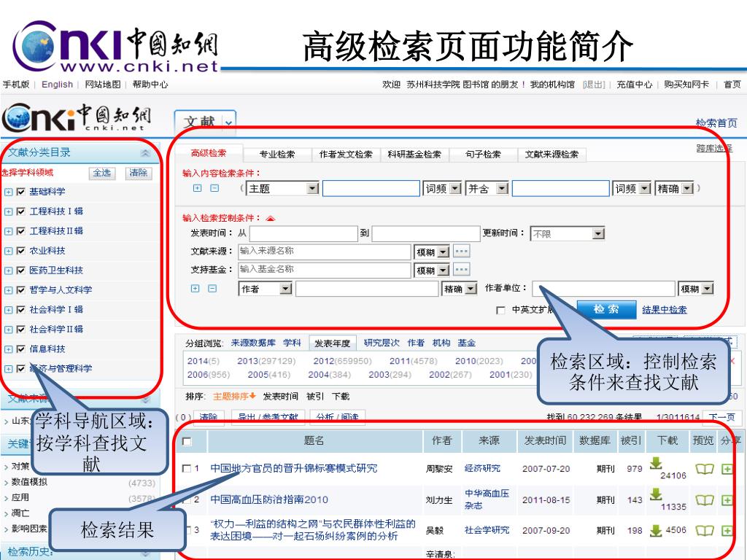Open the 更新时间 不限 dropdown
Image resolution: width=747 pixels, height=560 pixels.
[x=598, y=234]
